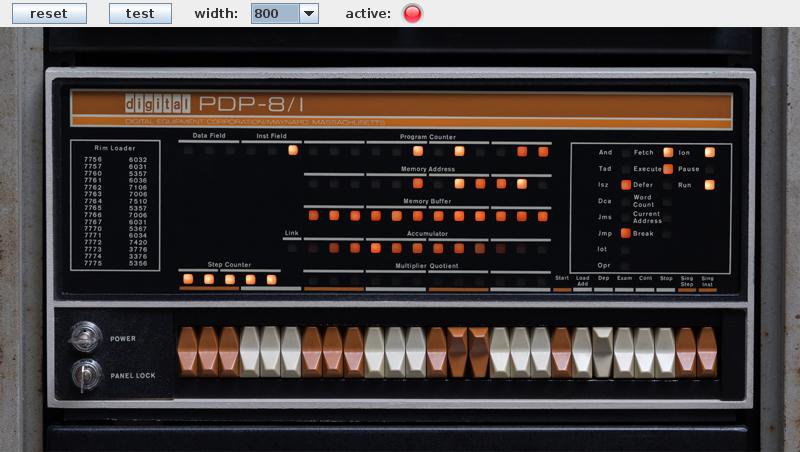Click the lit Isz instruction lamp
Viewport: 800px width, 452px height.
[x=626, y=185]
